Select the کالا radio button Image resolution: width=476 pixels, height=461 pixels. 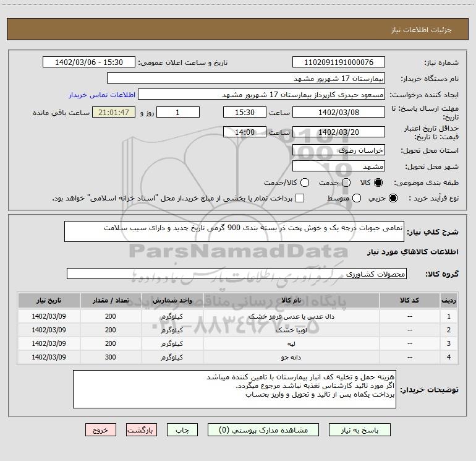(378, 183)
